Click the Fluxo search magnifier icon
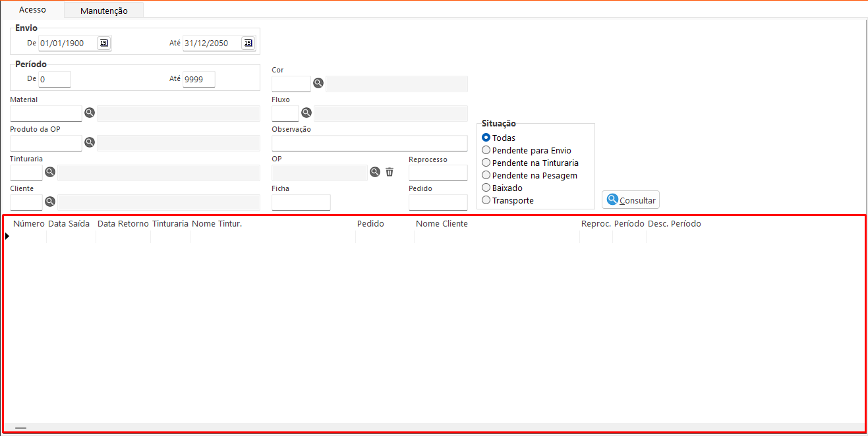The image size is (868, 436). tap(306, 113)
